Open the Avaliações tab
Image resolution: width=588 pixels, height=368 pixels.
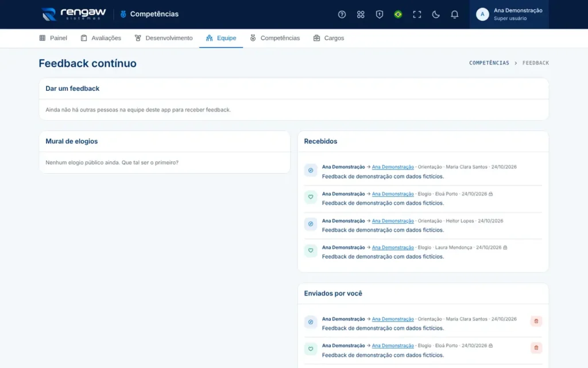[101, 38]
